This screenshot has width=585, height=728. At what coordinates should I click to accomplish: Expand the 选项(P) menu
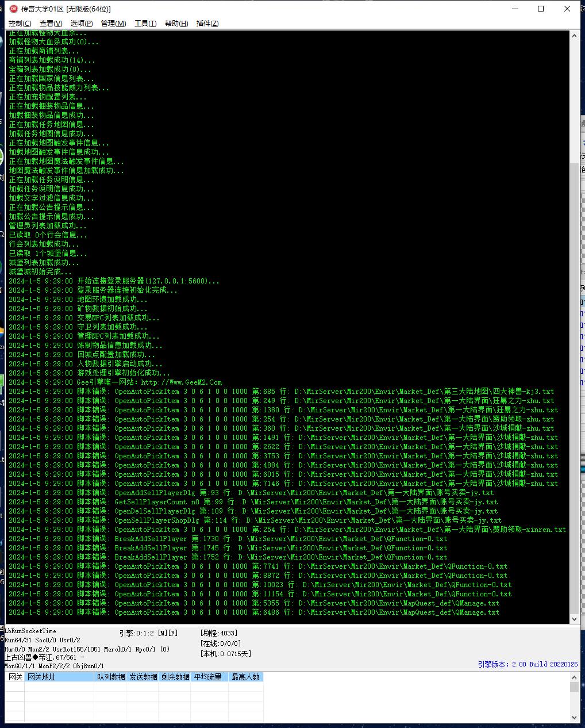click(x=82, y=23)
